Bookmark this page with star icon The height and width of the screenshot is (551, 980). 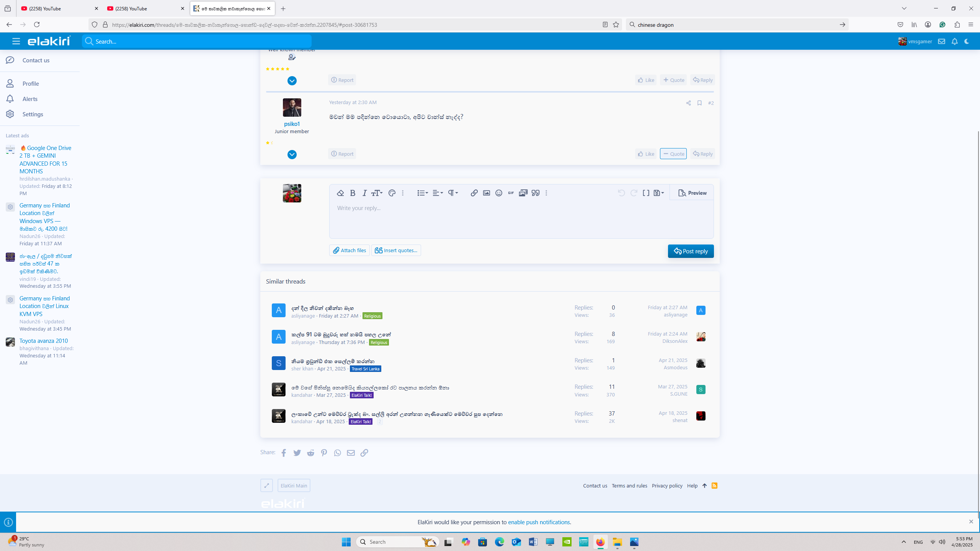pos(616,24)
